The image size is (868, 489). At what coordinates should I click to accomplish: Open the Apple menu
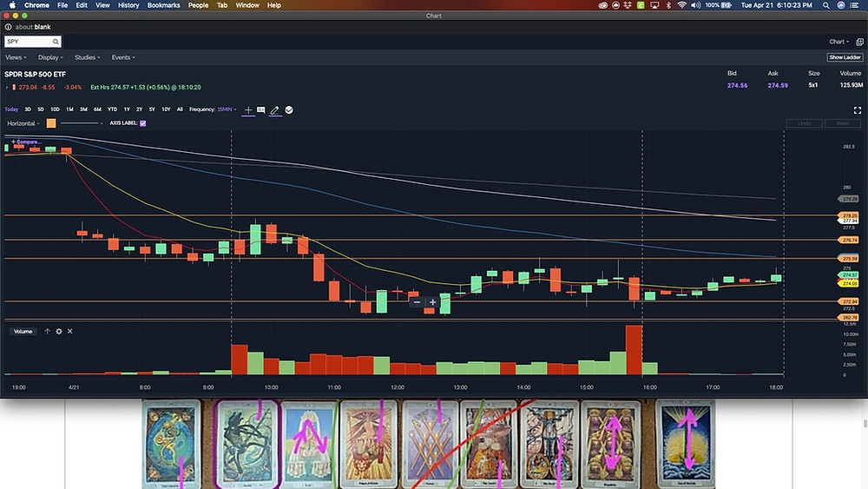[12, 5]
